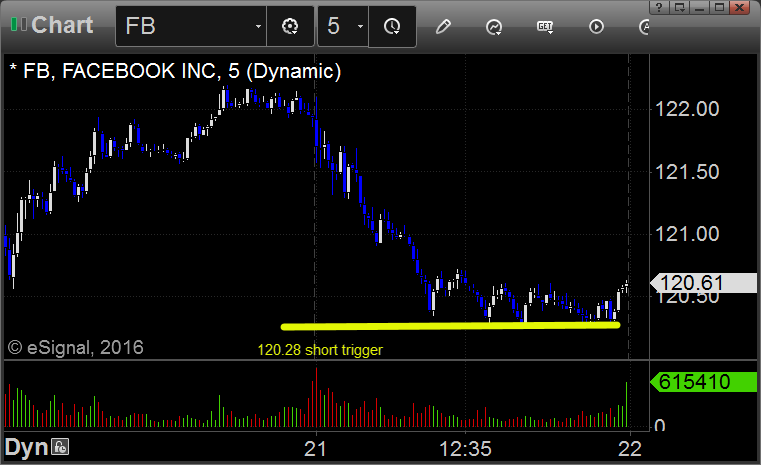Viewport: 761px width, 465px height.
Task: Click the 21 date axis label
Action: [x=315, y=449]
